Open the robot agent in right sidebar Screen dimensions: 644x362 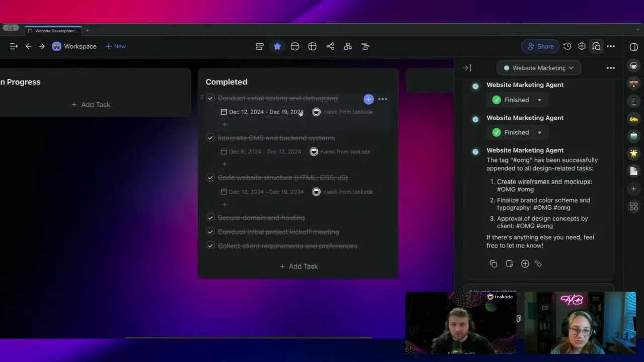point(634,136)
